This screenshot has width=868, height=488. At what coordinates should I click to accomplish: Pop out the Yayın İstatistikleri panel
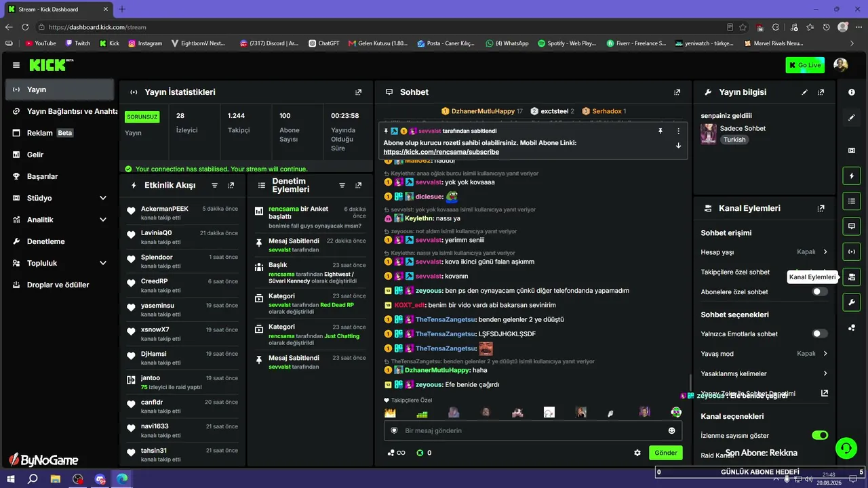[x=359, y=92]
